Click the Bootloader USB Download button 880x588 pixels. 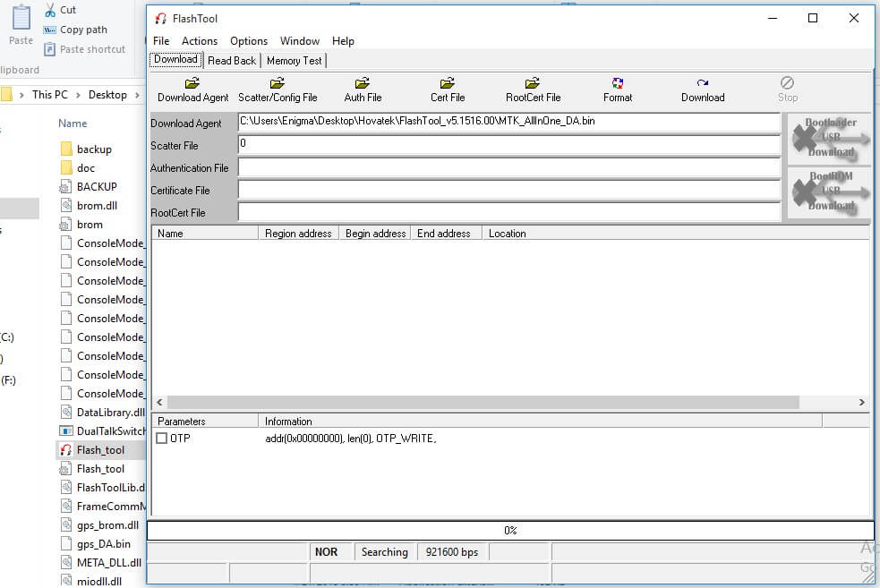[x=830, y=138]
